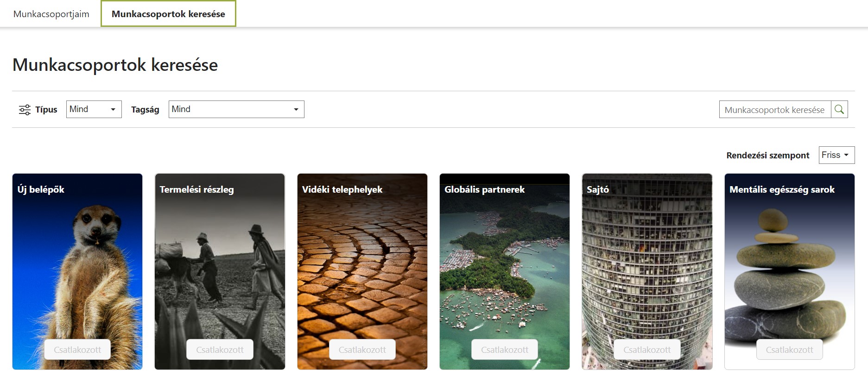Click Csatlakozott on Mentális egészség sarok card

[x=790, y=350]
